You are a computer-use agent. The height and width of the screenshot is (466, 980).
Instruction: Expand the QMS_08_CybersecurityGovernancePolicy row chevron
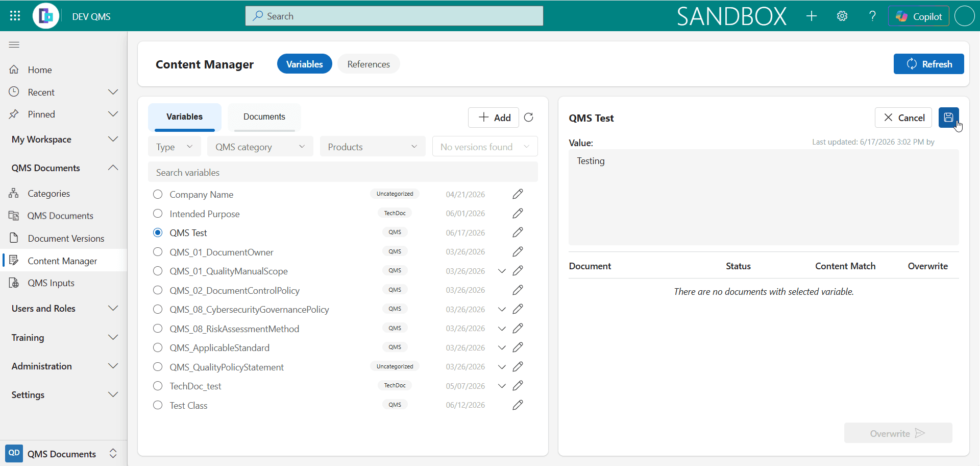click(502, 309)
